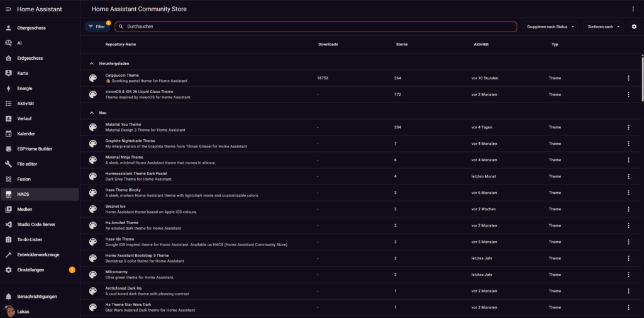This screenshot has height=318, width=644.
Task: Open top-right page overflow menu
Action: (633, 9)
